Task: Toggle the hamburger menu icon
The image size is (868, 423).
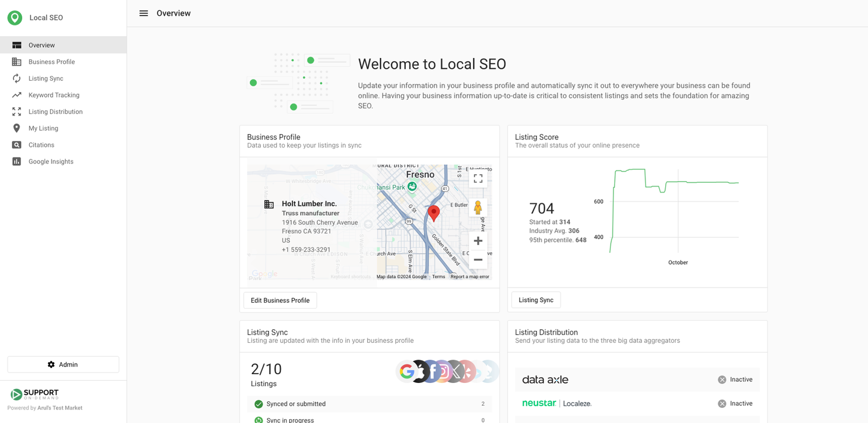Action: (143, 14)
